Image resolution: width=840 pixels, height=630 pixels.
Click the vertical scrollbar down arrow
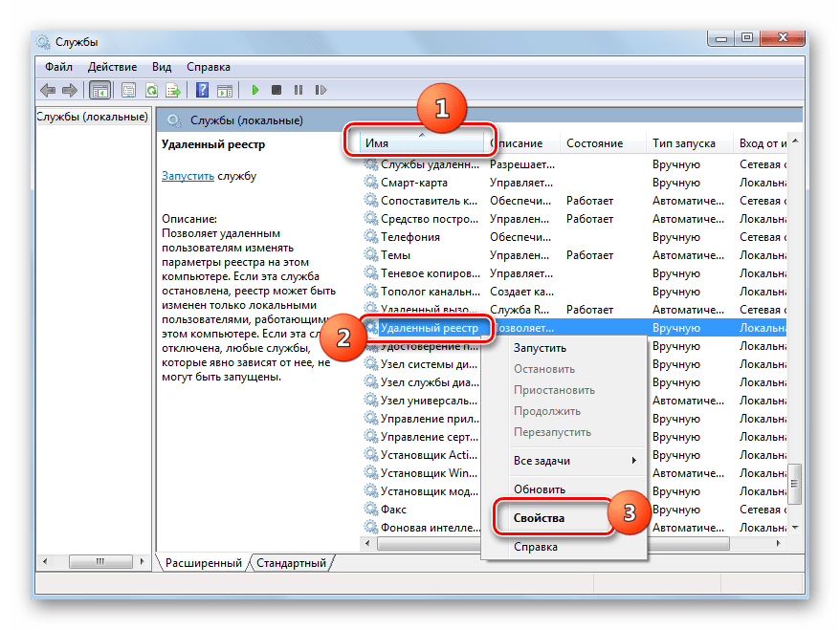pyautogui.click(x=794, y=527)
